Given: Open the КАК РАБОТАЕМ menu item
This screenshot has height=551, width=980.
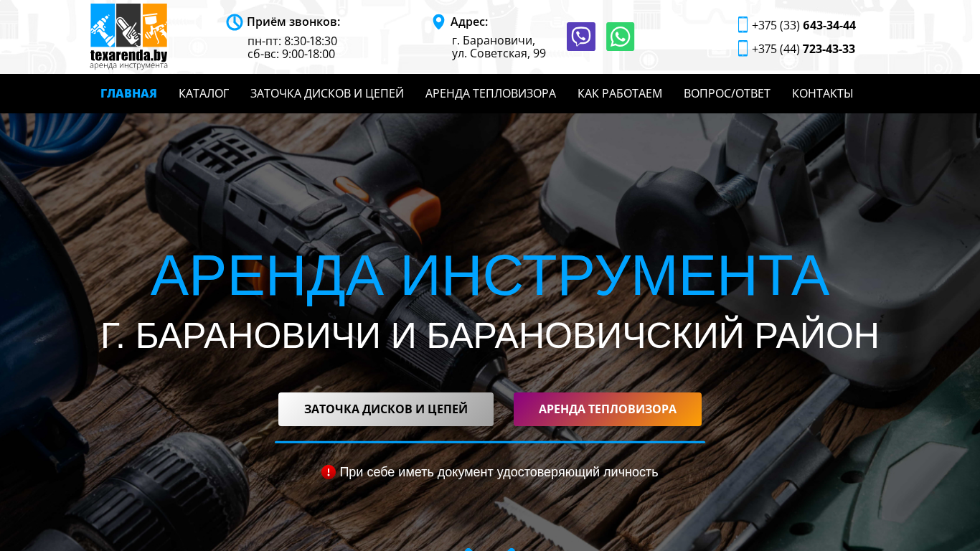Looking at the screenshot, I should pos(620,93).
